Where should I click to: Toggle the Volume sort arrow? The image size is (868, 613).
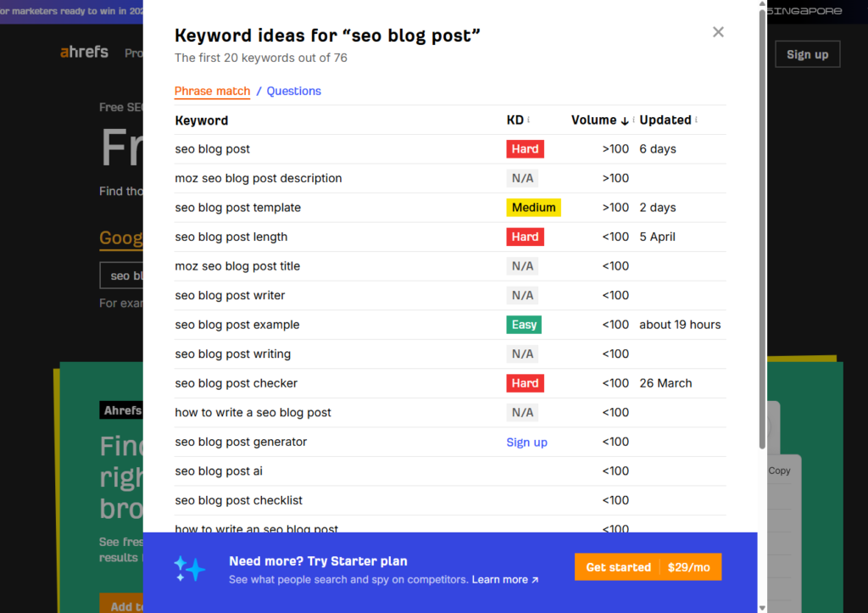pyautogui.click(x=625, y=120)
